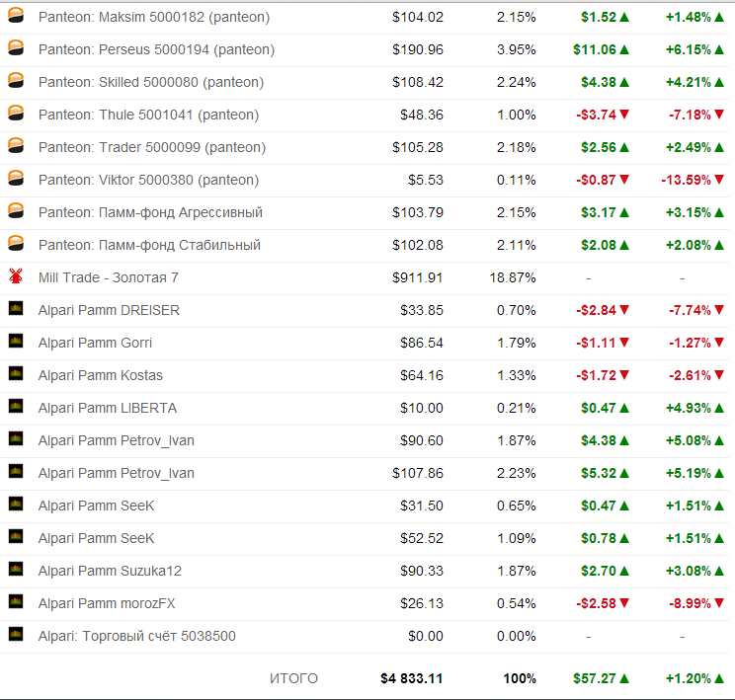Screen dimensions: 735x700
Task: Open Panteon: Skilled 5000080 (panteon)
Action: point(151,83)
